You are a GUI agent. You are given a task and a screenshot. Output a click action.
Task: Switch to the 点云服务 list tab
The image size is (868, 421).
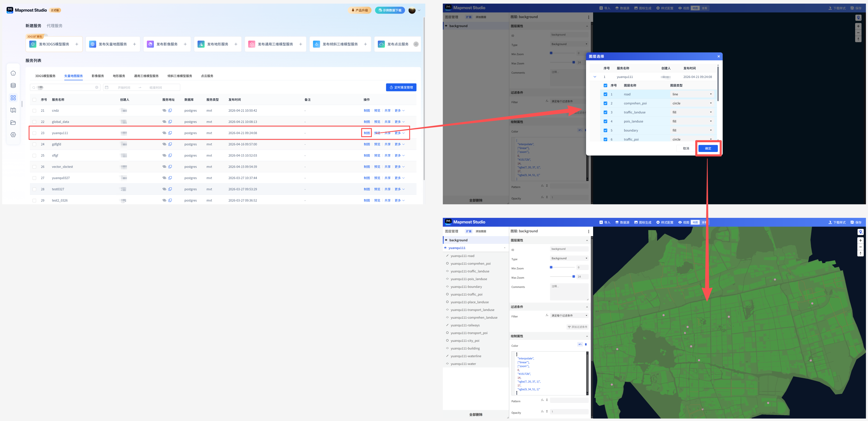(x=207, y=76)
